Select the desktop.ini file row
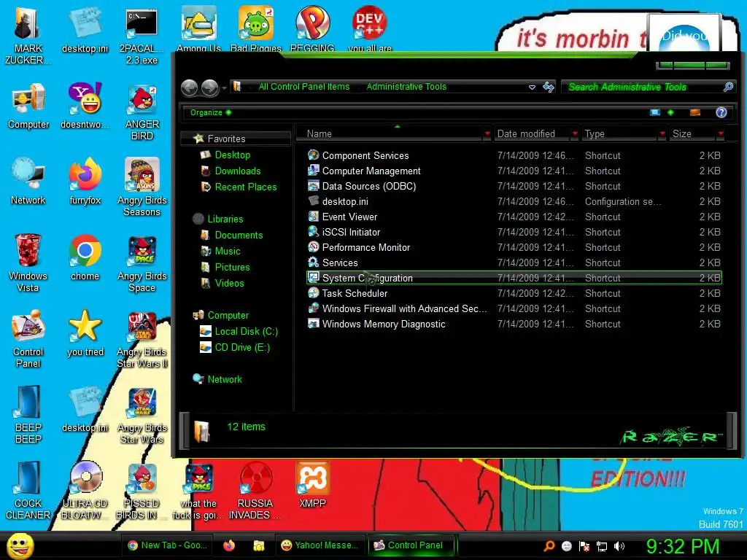Screen dimensions: 747x560 pos(514,201)
